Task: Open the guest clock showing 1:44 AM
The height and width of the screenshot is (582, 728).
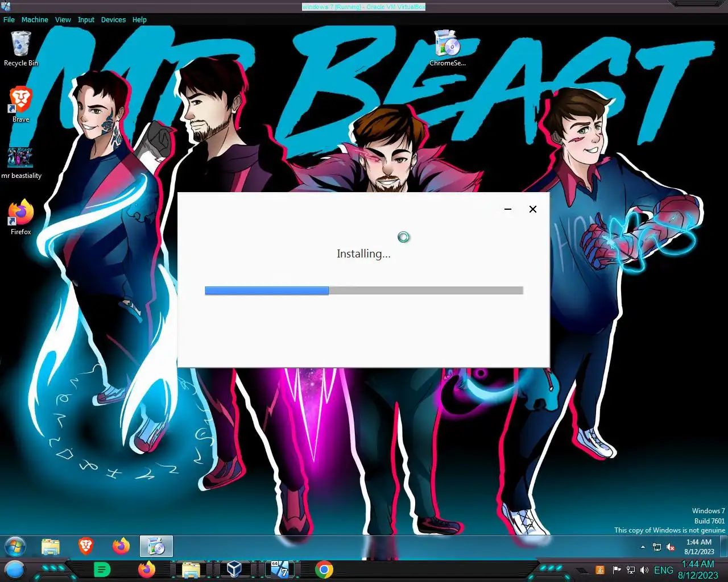Action: (699, 547)
